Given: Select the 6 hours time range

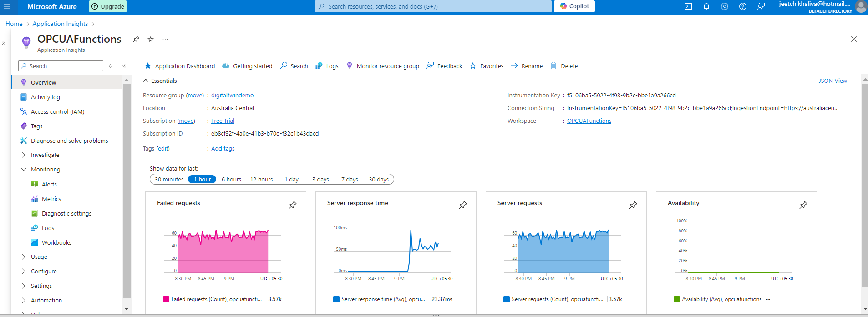Looking at the screenshot, I should 231,179.
